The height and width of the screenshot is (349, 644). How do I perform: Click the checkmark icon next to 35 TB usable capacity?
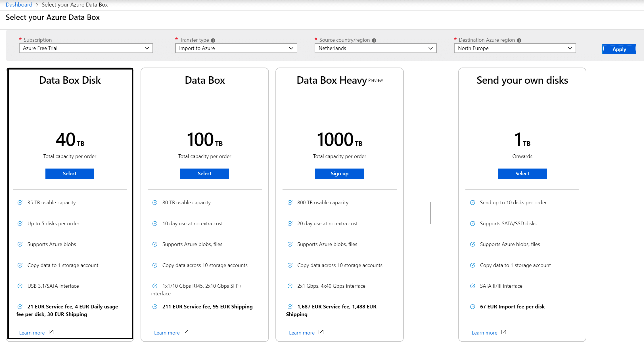20,202
